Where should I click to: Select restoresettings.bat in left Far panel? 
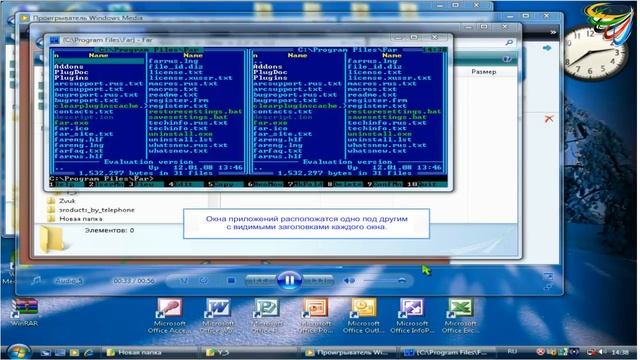click(195, 111)
